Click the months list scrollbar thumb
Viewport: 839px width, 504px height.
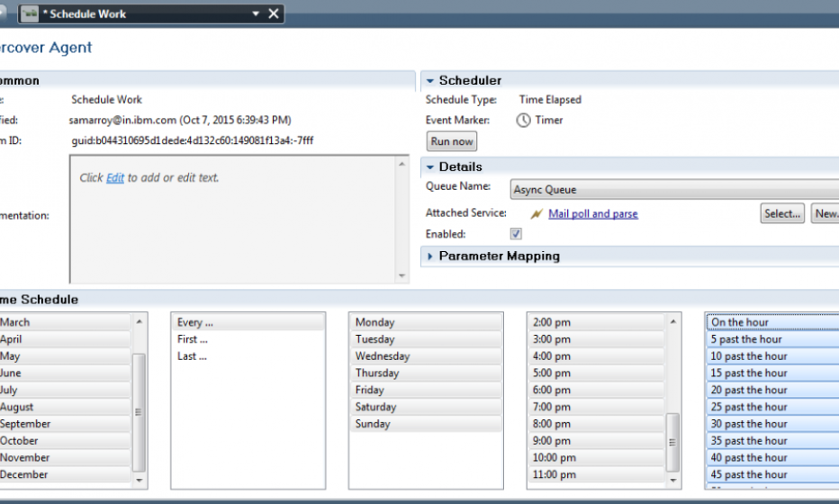coord(139,409)
